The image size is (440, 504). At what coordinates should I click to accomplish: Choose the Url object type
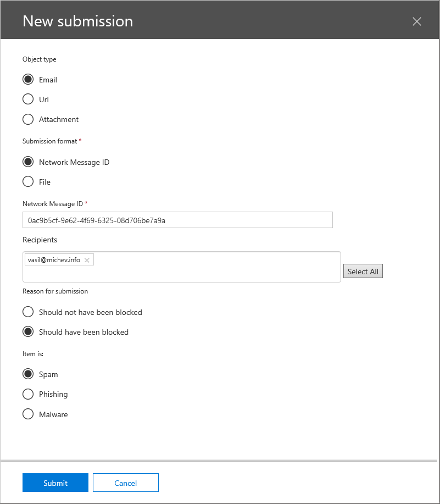[28, 99]
